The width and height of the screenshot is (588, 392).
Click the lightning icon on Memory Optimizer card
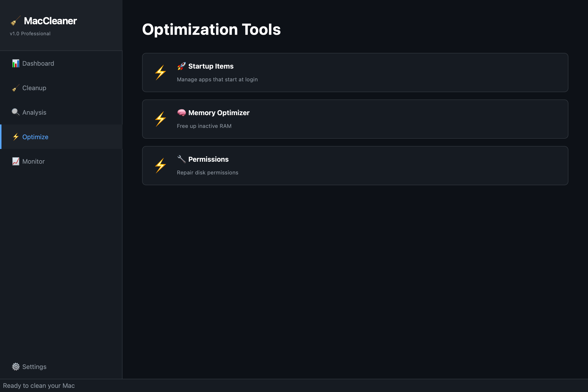click(x=160, y=119)
